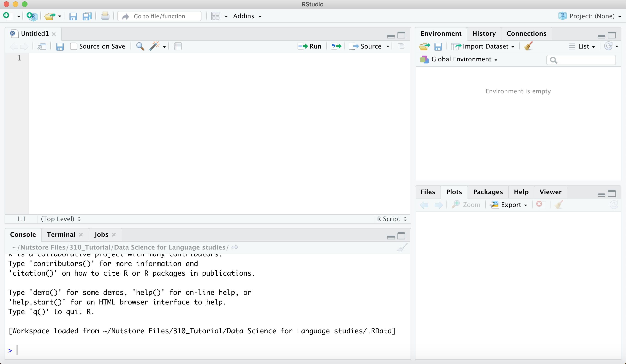Close the Terminal tab
Screen dimensions: 626x364
click(81, 235)
